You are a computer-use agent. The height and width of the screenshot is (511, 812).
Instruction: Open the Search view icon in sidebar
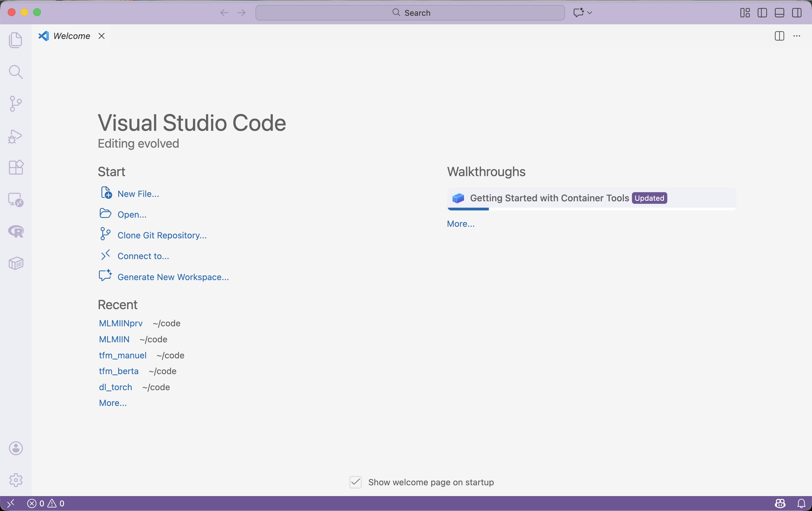tap(15, 72)
